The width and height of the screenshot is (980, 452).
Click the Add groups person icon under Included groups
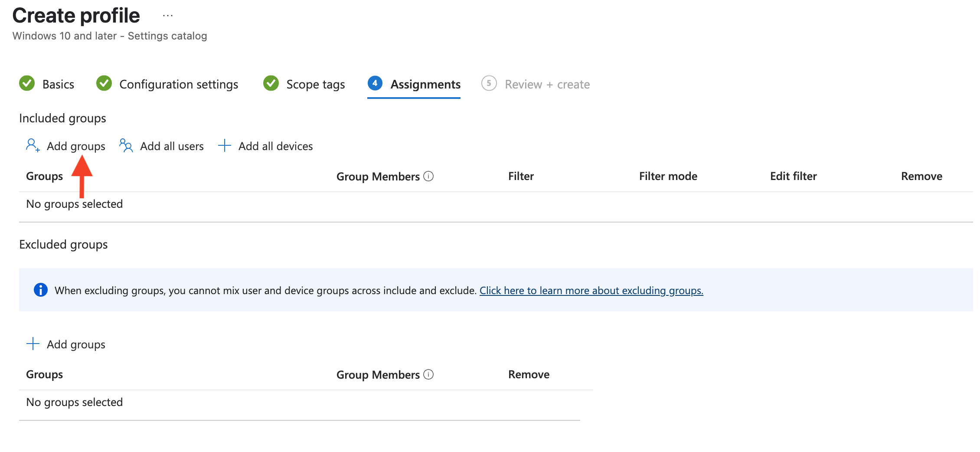pyautogui.click(x=33, y=145)
